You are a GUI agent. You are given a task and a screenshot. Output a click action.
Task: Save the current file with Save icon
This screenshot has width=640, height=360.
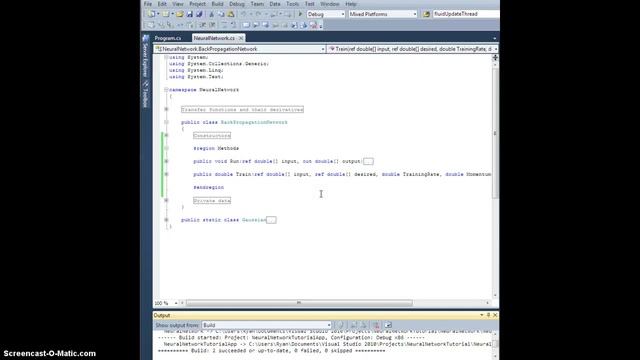190,14
